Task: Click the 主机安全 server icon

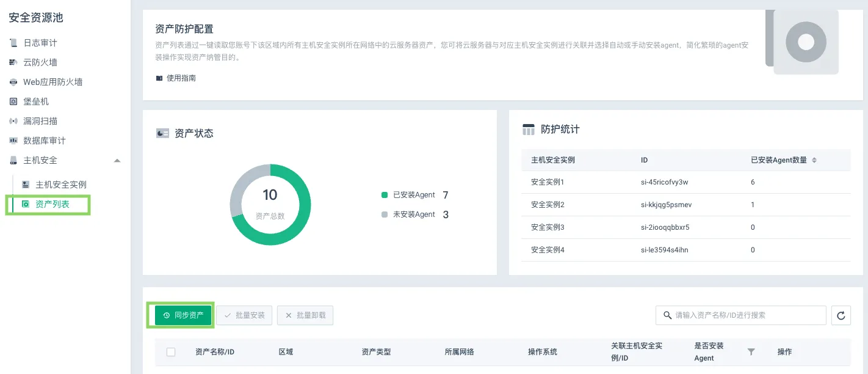Action: click(13, 159)
